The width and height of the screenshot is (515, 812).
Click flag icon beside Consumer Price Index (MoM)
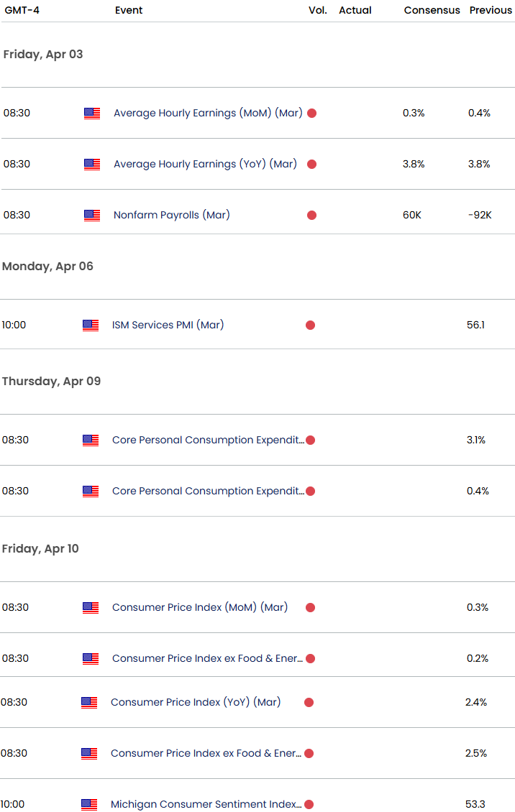[x=91, y=607]
